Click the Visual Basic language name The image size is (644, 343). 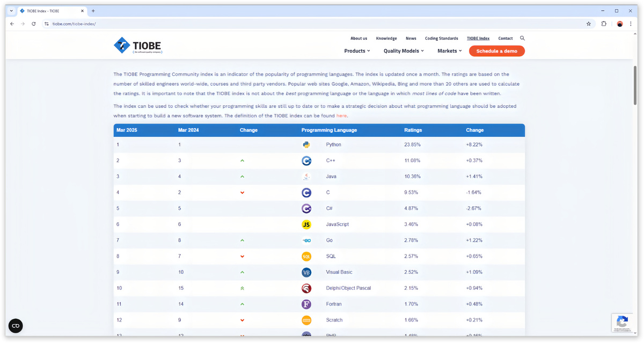point(339,272)
